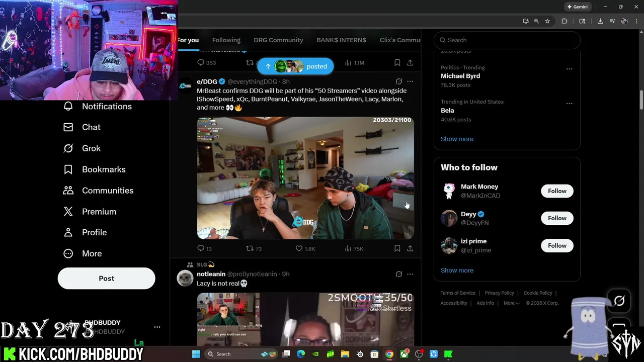644x362 pixels.
Task: Open more options for the notleanin post
Action: [410, 274]
